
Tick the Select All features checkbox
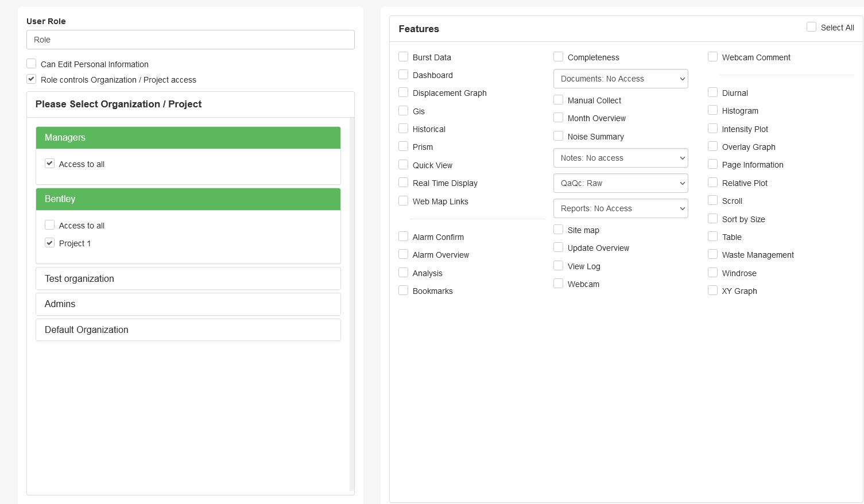(812, 27)
